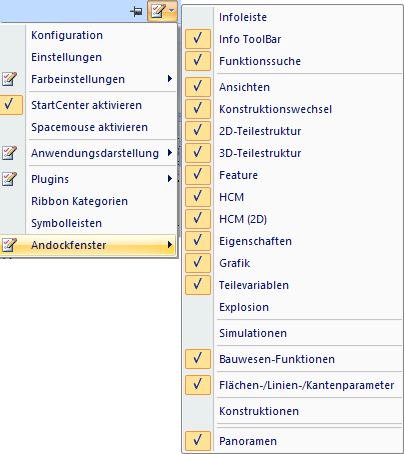Click the icon left of Plugins

[9, 179]
